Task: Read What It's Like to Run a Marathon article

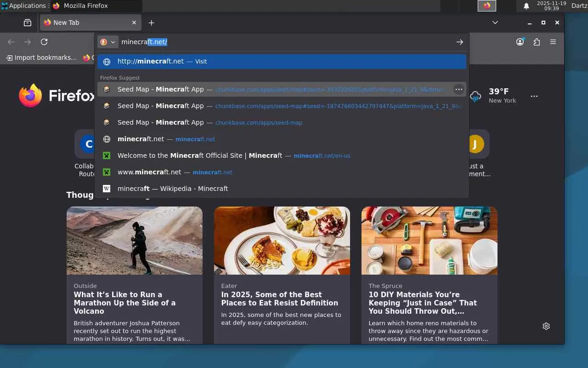Action: [124, 303]
